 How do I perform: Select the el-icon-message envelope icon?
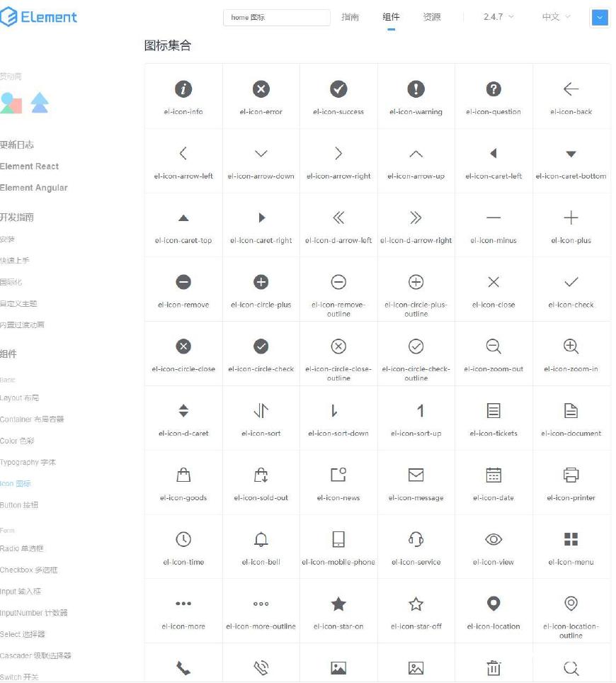click(x=416, y=475)
